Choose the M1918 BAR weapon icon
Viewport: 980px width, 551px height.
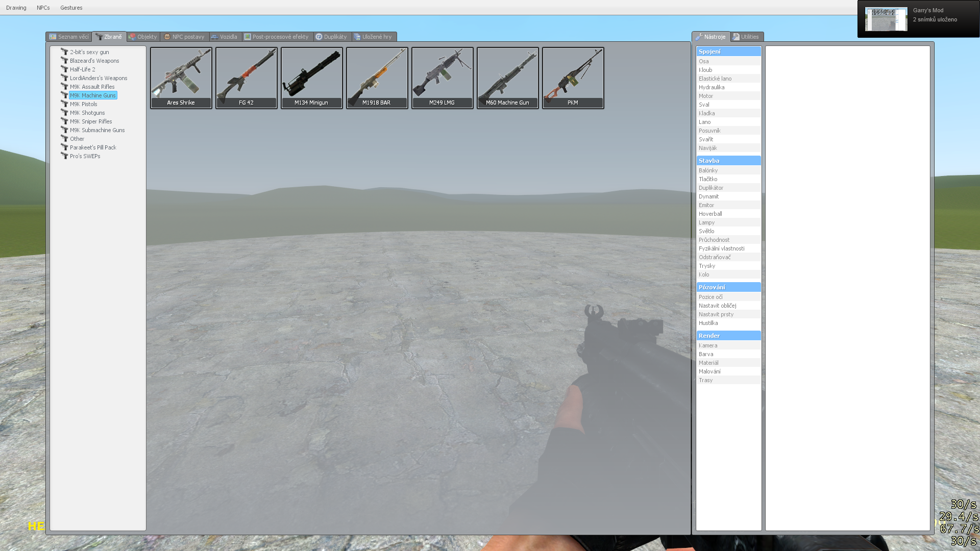point(377,78)
